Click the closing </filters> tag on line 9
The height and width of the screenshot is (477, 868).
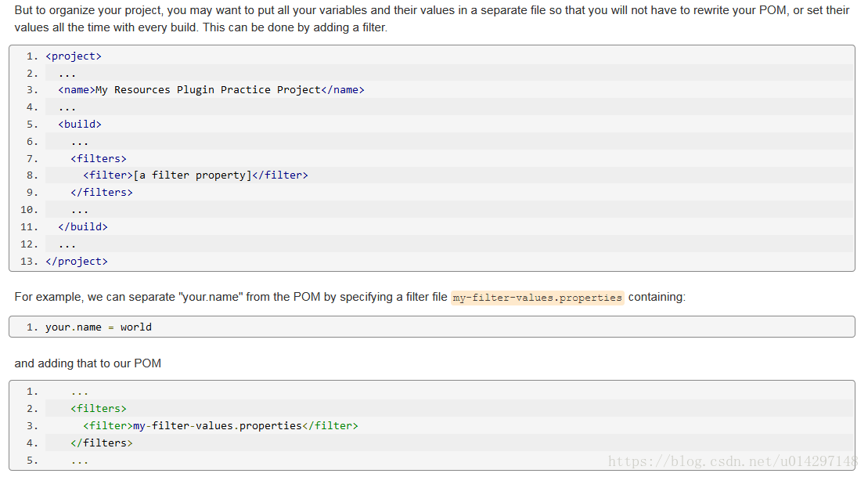click(101, 193)
